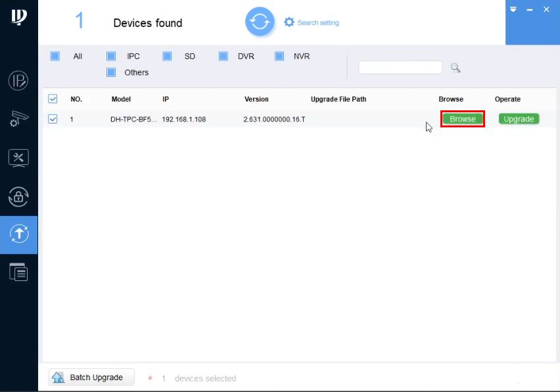
Task: Toggle the Others filter checkbox
Action: [111, 72]
